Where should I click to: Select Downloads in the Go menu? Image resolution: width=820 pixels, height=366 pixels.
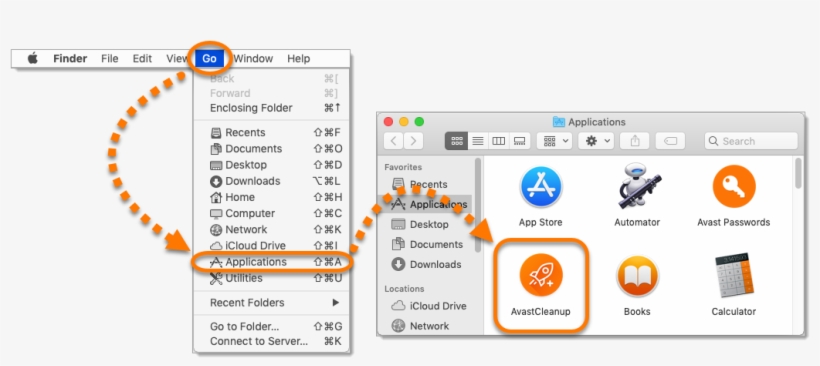click(271, 181)
